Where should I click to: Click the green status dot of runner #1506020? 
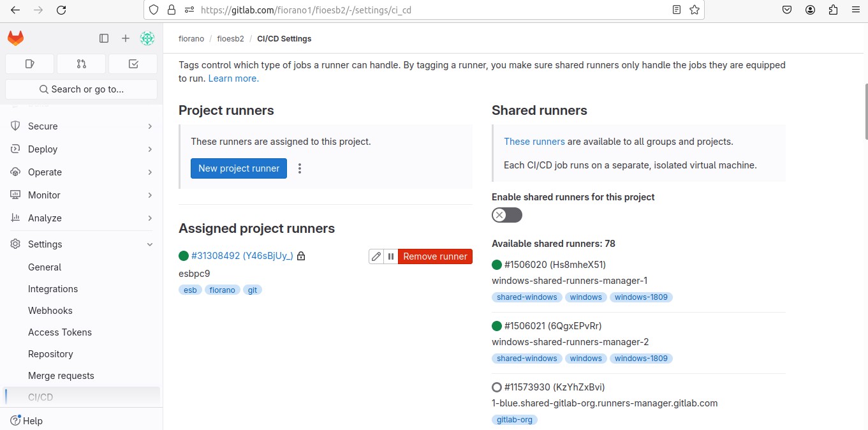(x=497, y=265)
